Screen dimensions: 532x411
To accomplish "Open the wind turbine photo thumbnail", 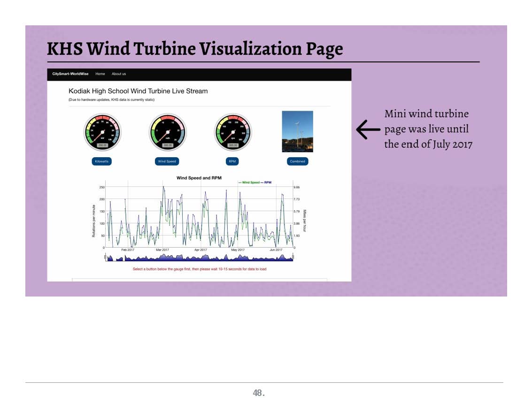I will (297, 131).
